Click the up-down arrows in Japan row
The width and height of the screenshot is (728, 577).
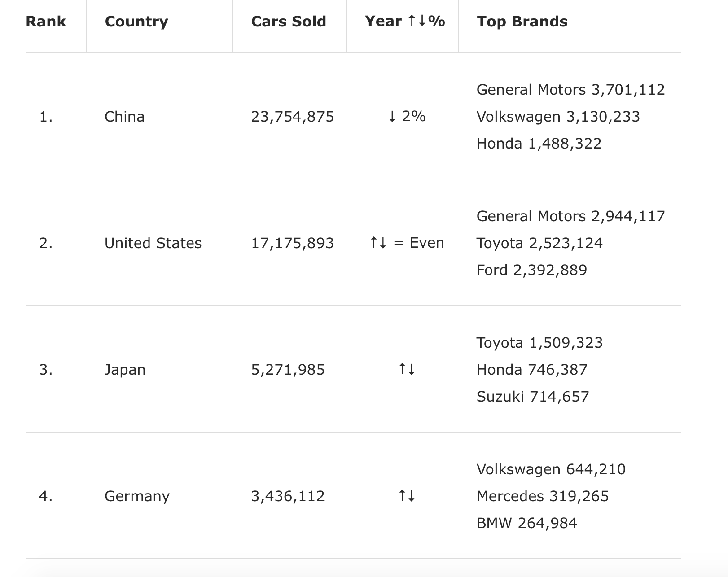(407, 369)
